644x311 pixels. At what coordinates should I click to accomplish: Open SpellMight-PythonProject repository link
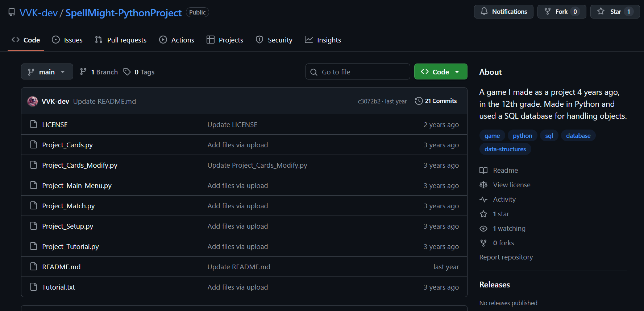[123, 13]
